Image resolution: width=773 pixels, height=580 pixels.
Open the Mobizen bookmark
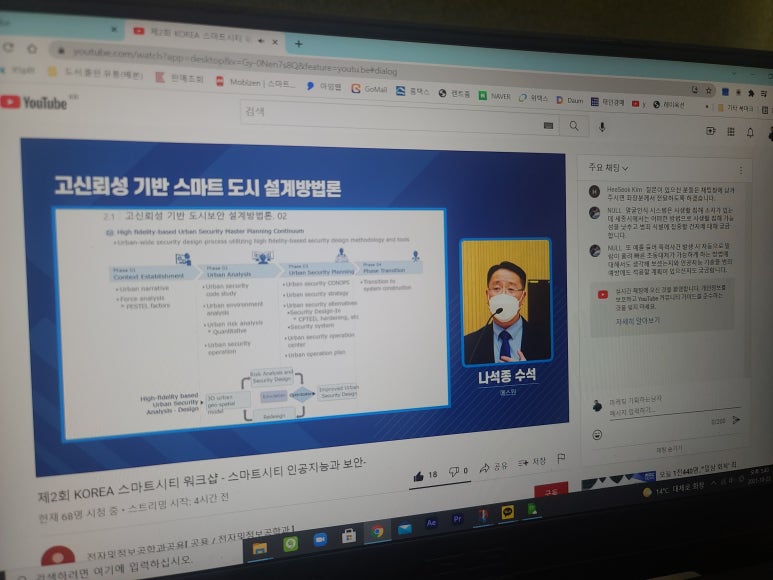255,82
